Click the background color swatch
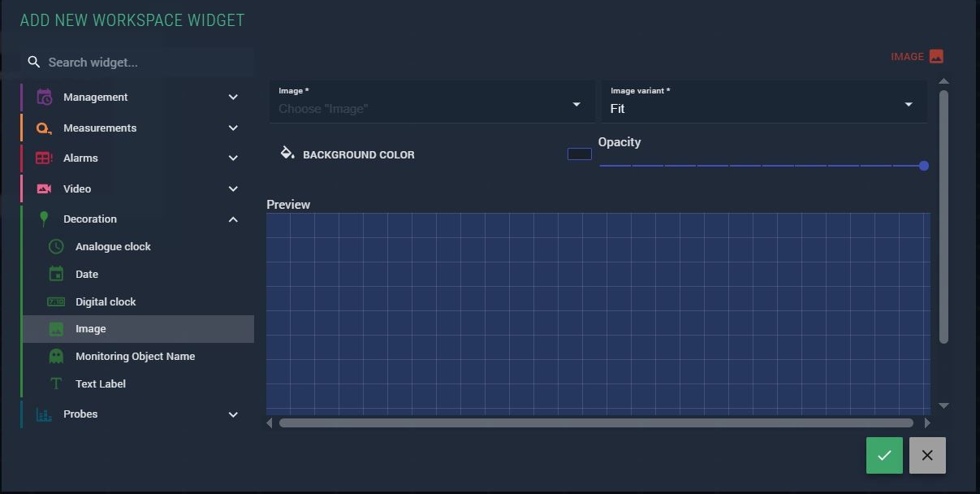 [x=579, y=154]
